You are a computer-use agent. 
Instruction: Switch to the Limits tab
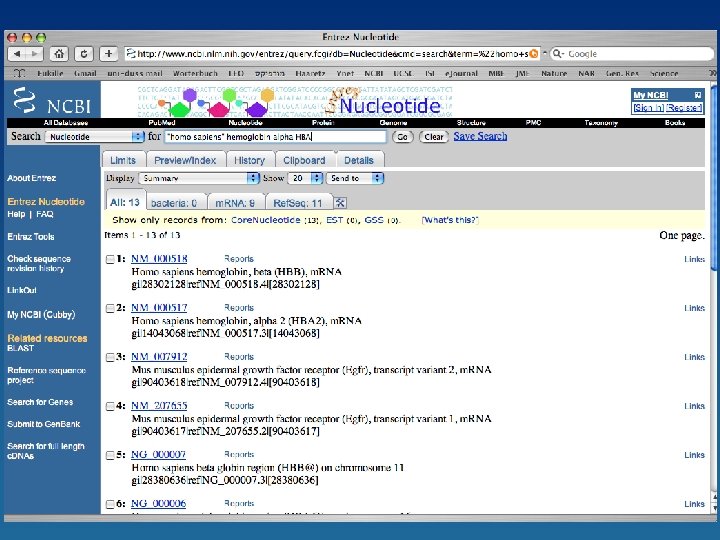click(x=123, y=160)
